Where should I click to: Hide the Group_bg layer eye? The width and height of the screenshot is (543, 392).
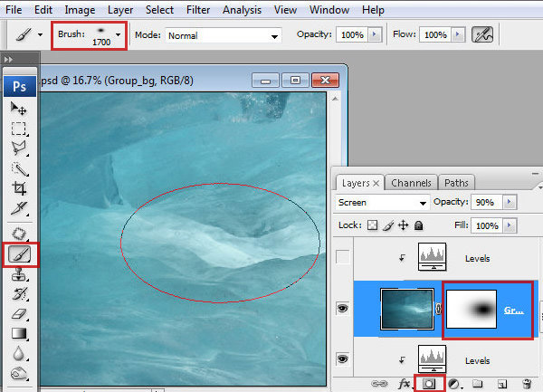(x=342, y=309)
